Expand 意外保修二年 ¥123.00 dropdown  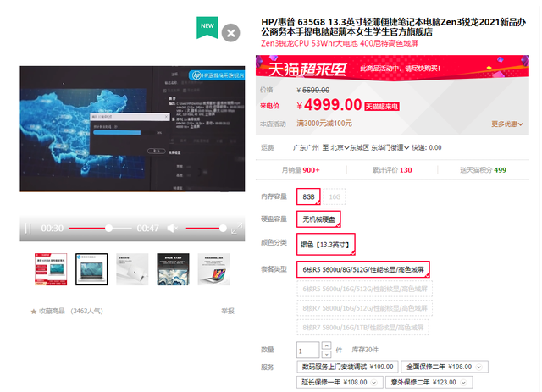[463, 383]
